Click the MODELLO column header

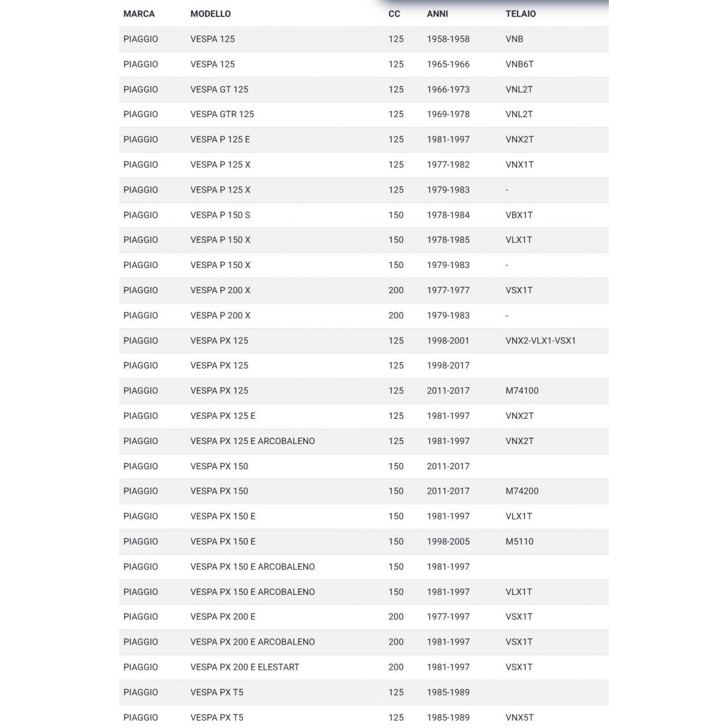pyautogui.click(x=210, y=14)
